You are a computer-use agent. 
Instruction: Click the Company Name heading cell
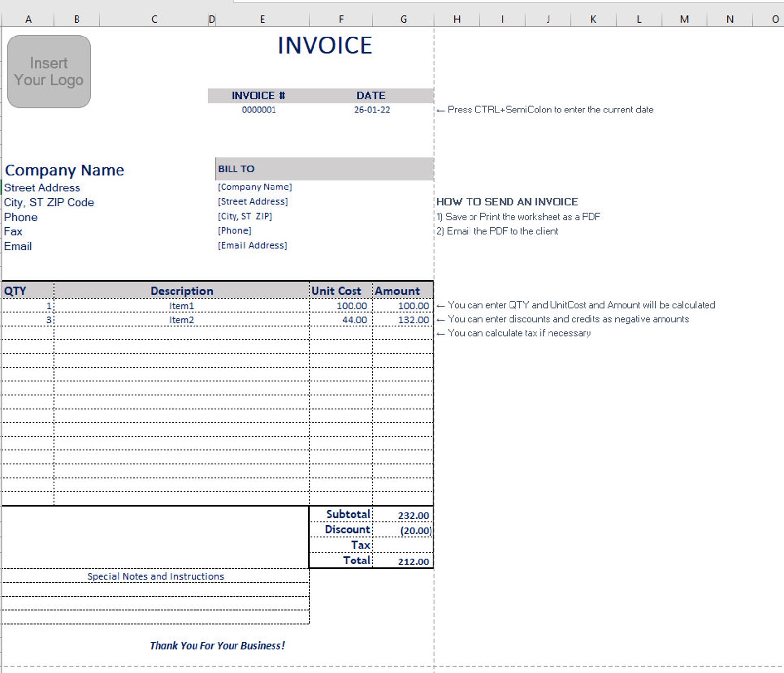[x=65, y=170]
